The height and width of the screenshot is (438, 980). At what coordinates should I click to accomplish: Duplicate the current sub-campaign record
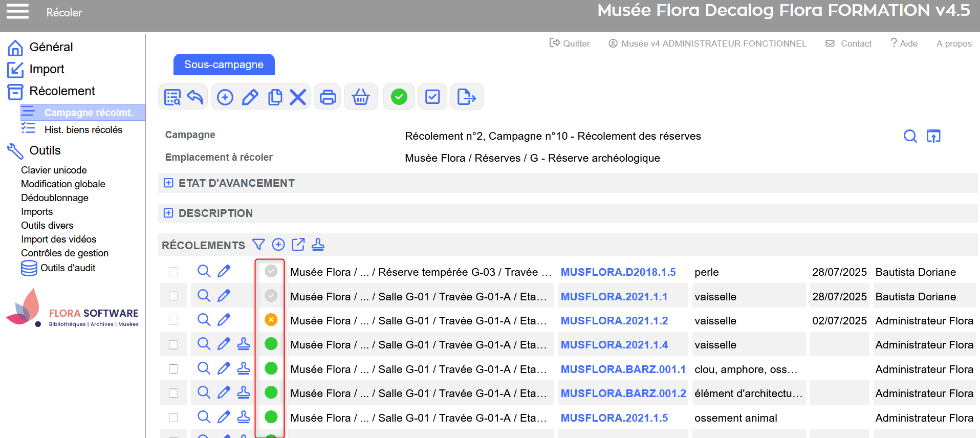(275, 97)
